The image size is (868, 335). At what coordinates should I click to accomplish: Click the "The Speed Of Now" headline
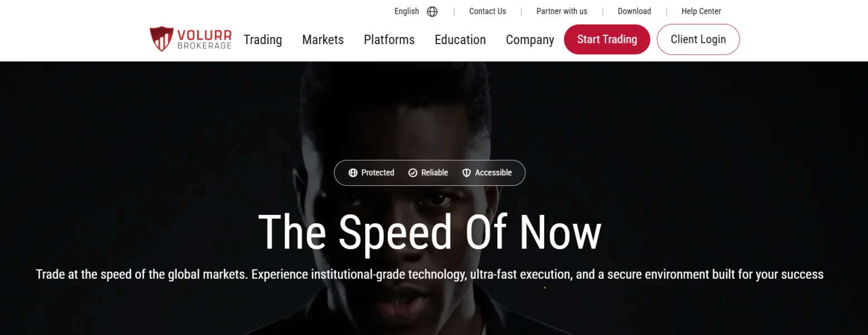coord(430,232)
